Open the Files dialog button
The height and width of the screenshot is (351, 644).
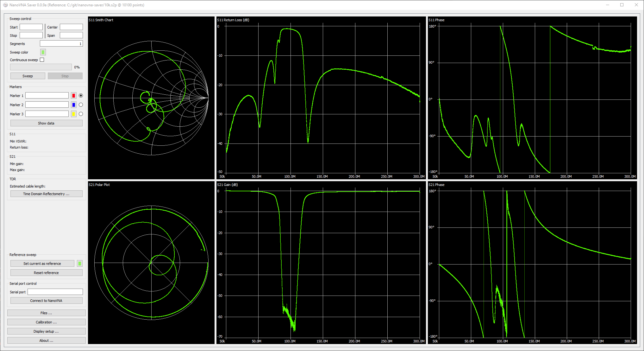coord(46,313)
